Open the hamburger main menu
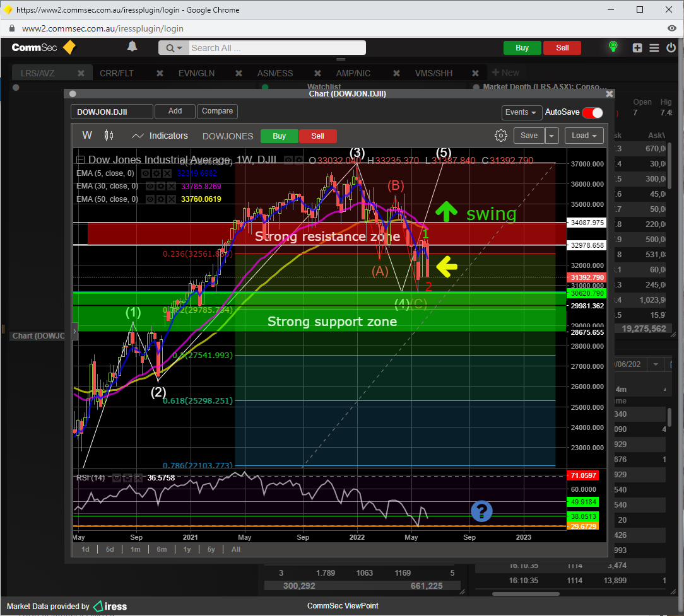 [x=654, y=48]
